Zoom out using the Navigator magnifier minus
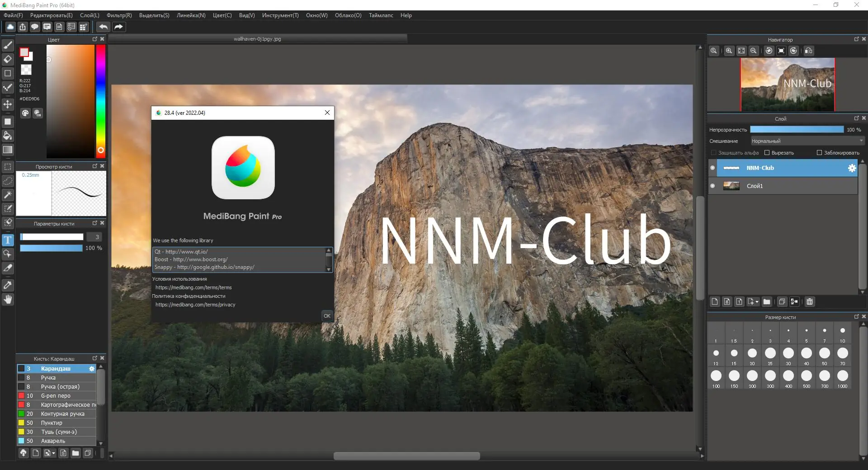 (x=753, y=51)
